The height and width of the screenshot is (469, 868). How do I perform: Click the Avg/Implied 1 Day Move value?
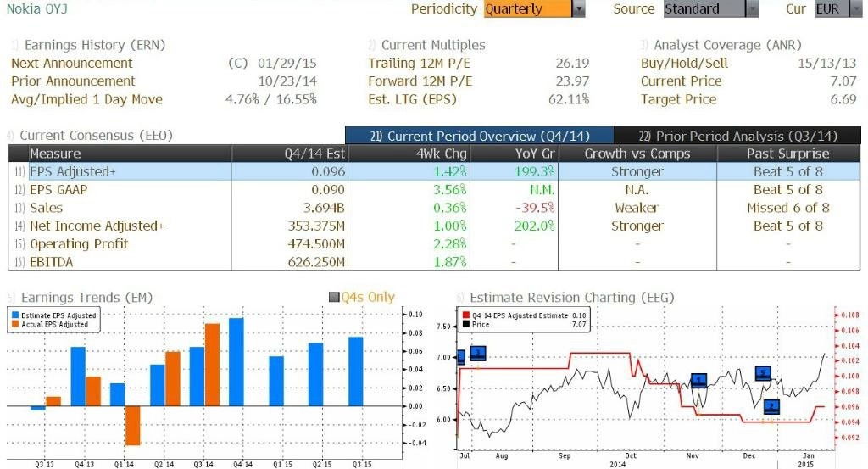coord(270,100)
